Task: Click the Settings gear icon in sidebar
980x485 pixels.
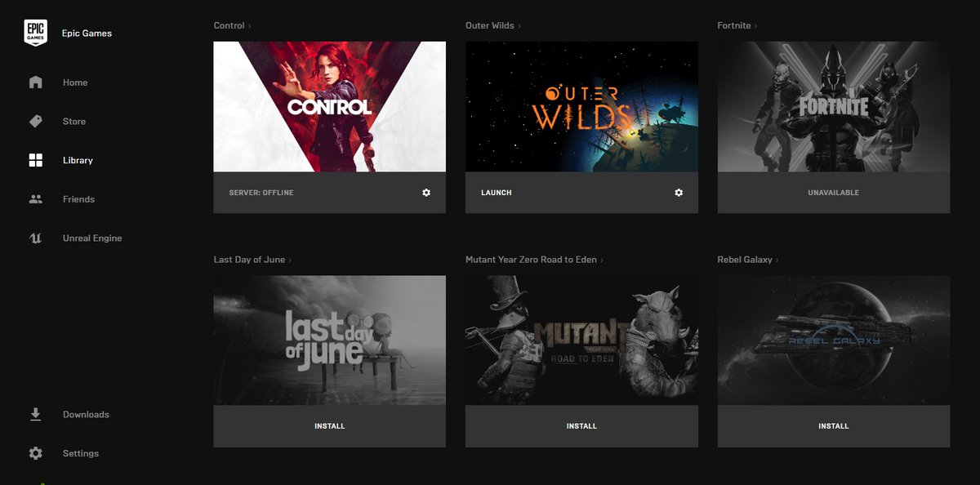Action: (35, 453)
